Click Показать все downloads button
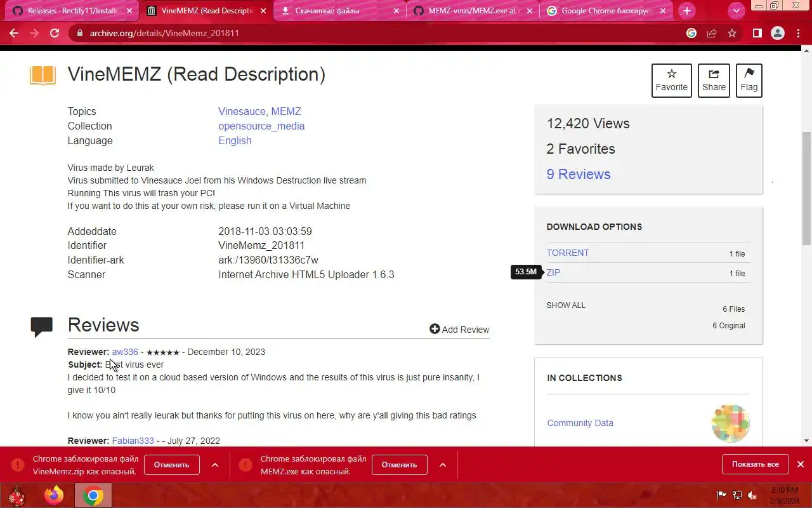Image resolution: width=812 pixels, height=508 pixels. pos(755,464)
